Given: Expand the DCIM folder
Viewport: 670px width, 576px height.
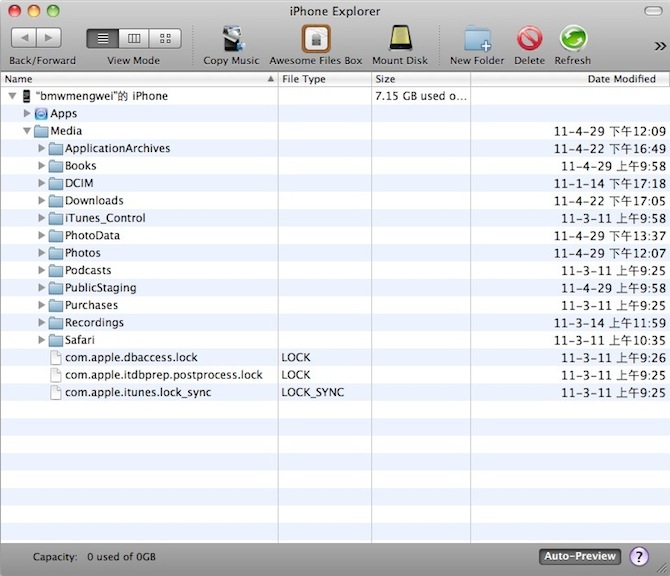Looking at the screenshot, I should pyautogui.click(x=41, y=183).
